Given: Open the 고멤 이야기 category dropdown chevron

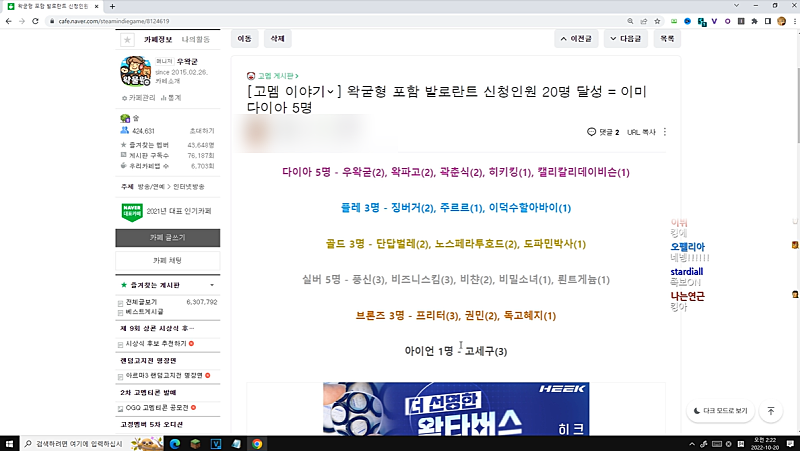Looking at the screenshot, I should [x=330, y=92].
